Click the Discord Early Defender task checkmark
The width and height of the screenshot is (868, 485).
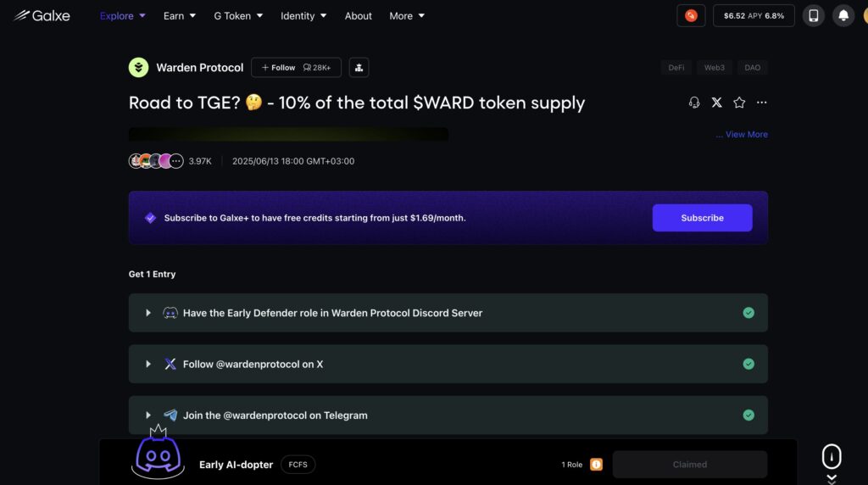tap(748, 313)
